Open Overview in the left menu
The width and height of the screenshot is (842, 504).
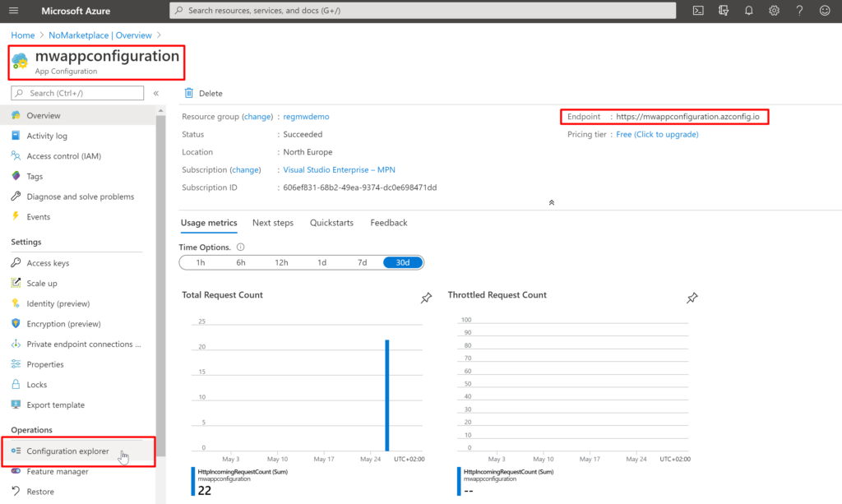78,115
